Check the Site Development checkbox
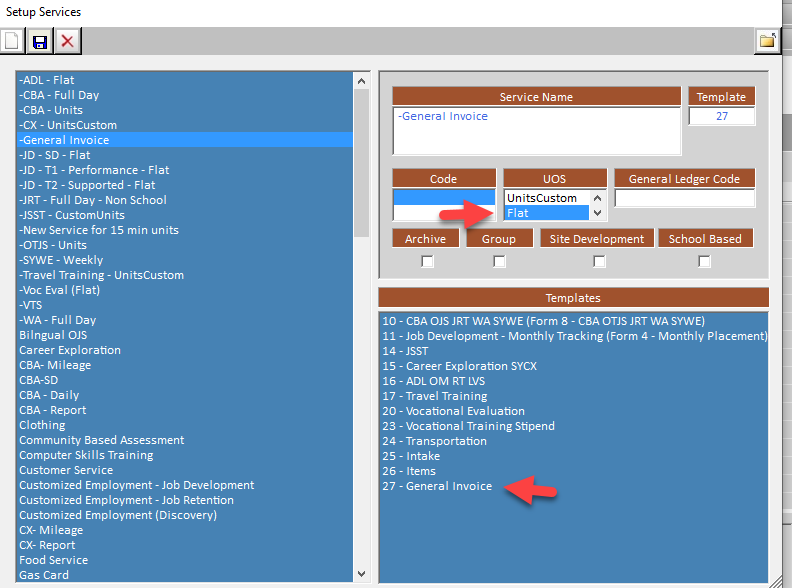792x588 pixels. pyautogui.click(x=599, y=262)
